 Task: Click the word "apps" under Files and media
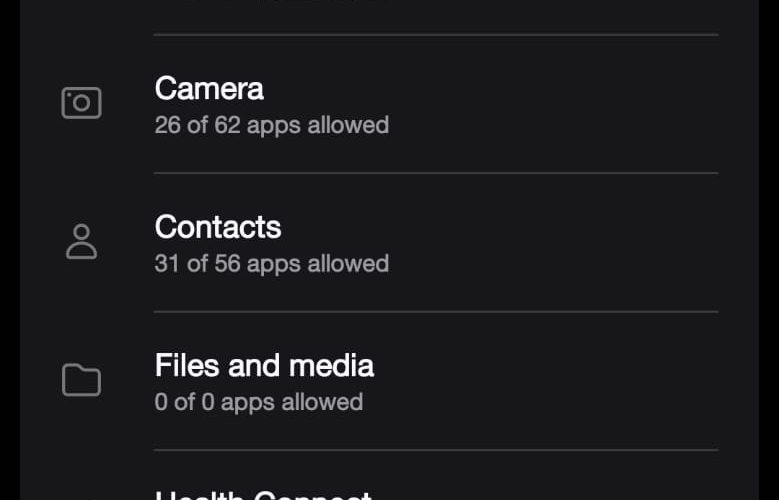tap(247, 404)
